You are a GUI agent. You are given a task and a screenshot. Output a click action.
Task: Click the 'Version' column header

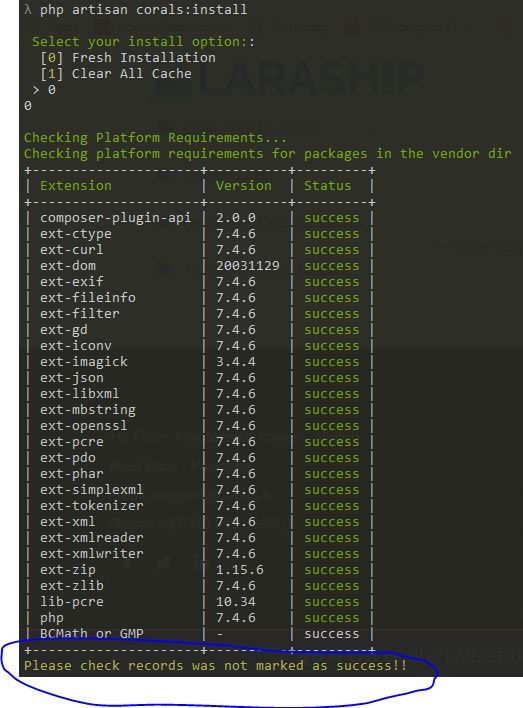(243, 186)
